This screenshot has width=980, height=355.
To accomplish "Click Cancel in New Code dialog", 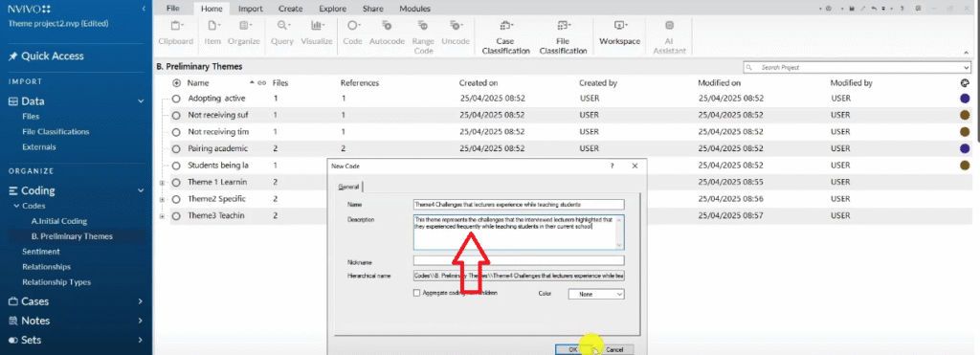I will 614,349.
